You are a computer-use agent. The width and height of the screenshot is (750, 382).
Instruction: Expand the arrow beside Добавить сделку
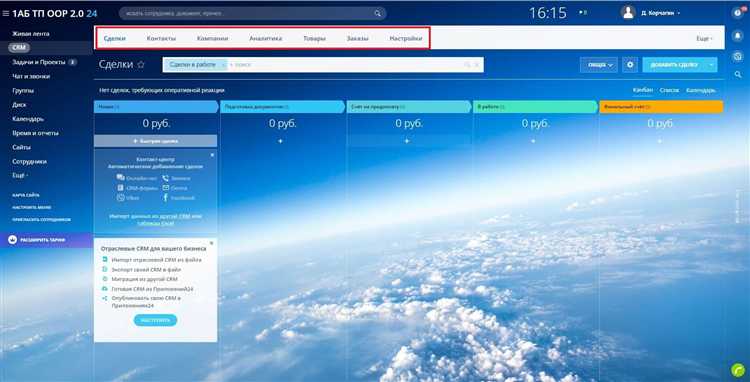click(x=713, y=65)
